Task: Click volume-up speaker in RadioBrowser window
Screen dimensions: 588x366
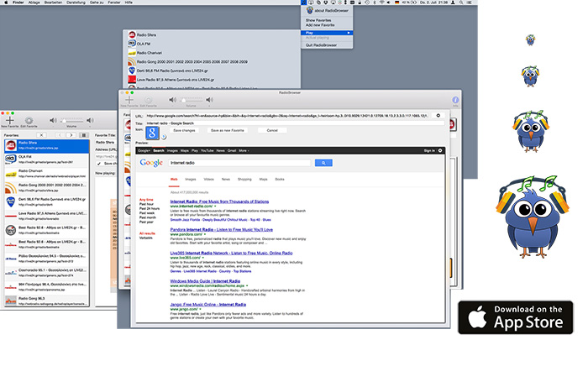Action: pos(209,100)
